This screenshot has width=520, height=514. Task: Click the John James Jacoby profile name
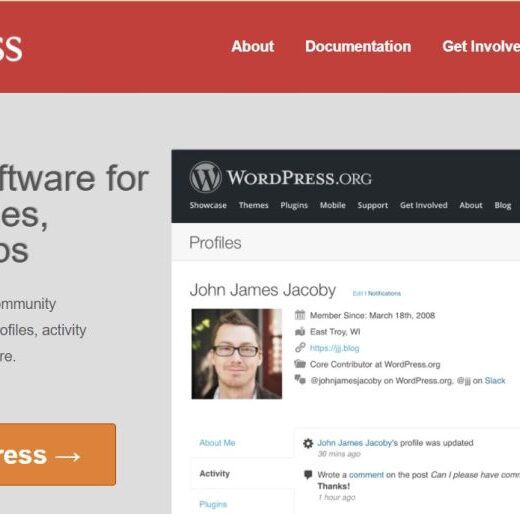263,290
